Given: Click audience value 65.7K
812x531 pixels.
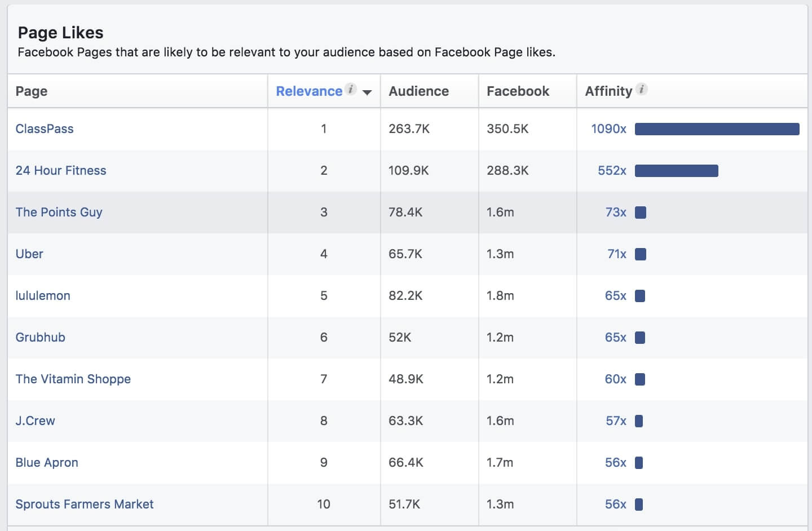Looking at the screenshot, I should (x=405, y=254).
